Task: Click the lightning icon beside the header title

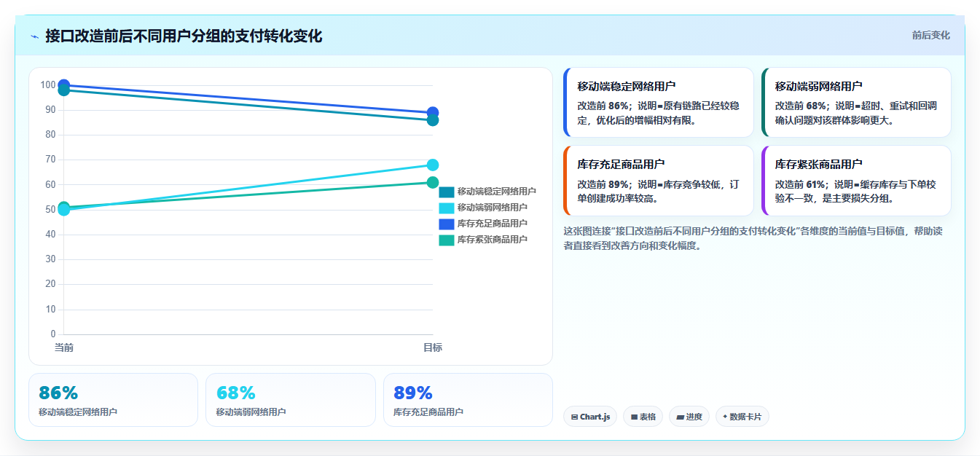Action: click(35, 36)
